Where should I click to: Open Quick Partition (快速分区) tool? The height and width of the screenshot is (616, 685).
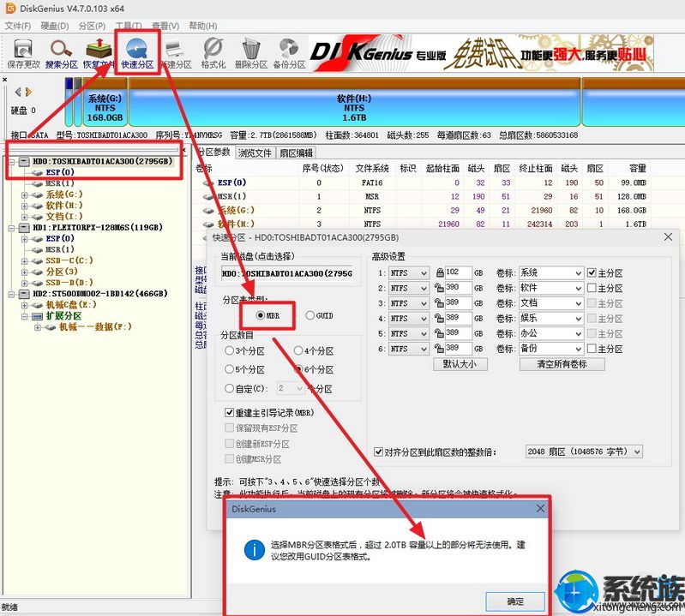pos(137,54)
